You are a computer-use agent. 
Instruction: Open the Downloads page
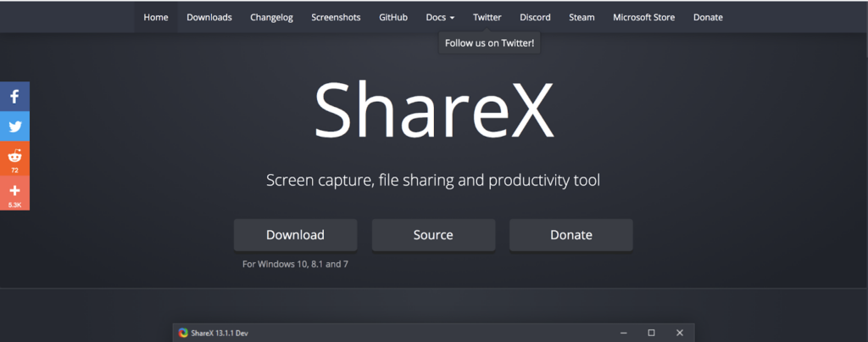click(209, 17)
